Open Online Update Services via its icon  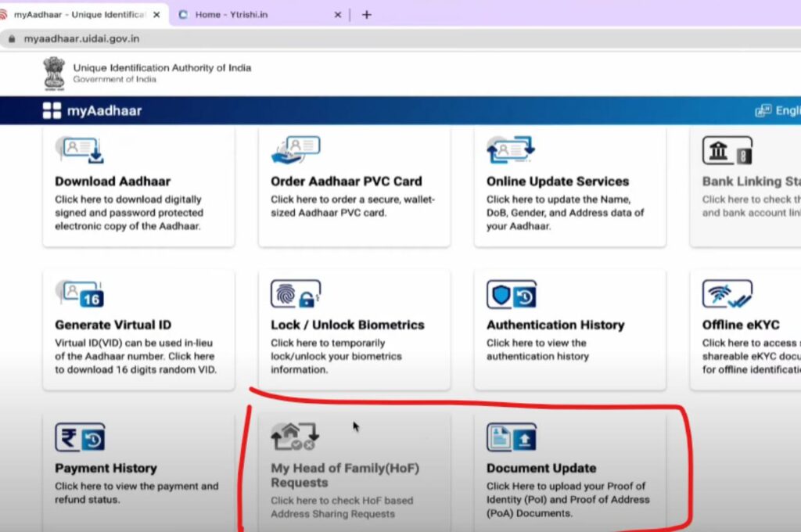(x=508, y=150)
